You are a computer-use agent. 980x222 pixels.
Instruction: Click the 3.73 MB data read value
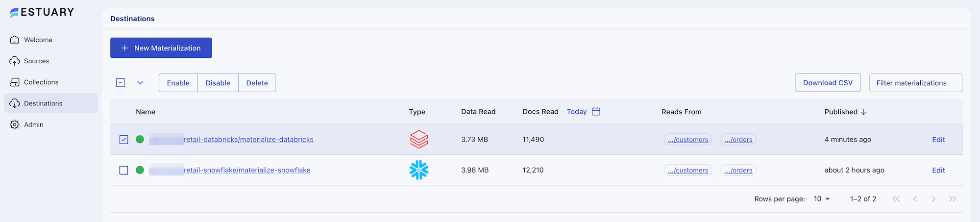[x=474, y=140]
